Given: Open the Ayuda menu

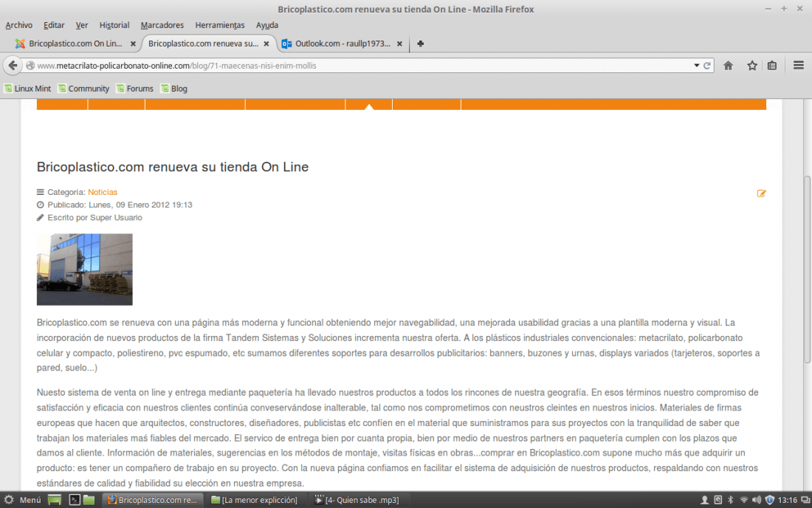Looking at the screenshot, I should (x=267, y=25).
